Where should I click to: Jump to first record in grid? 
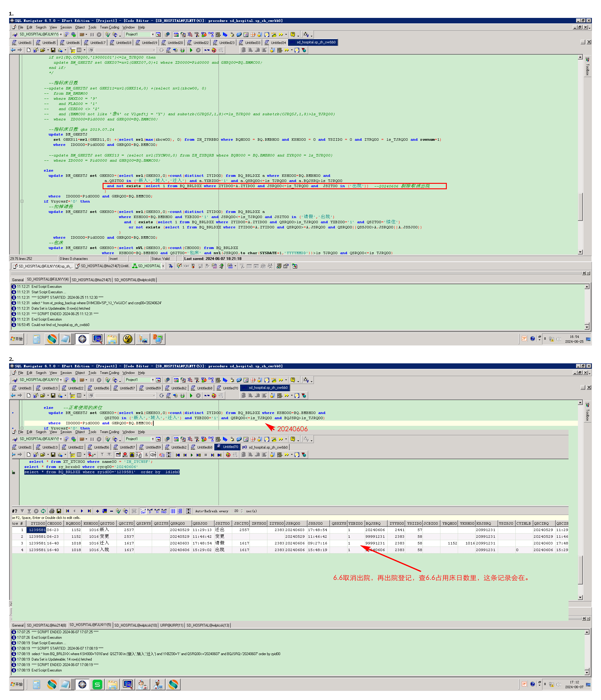tap(68, 511)
